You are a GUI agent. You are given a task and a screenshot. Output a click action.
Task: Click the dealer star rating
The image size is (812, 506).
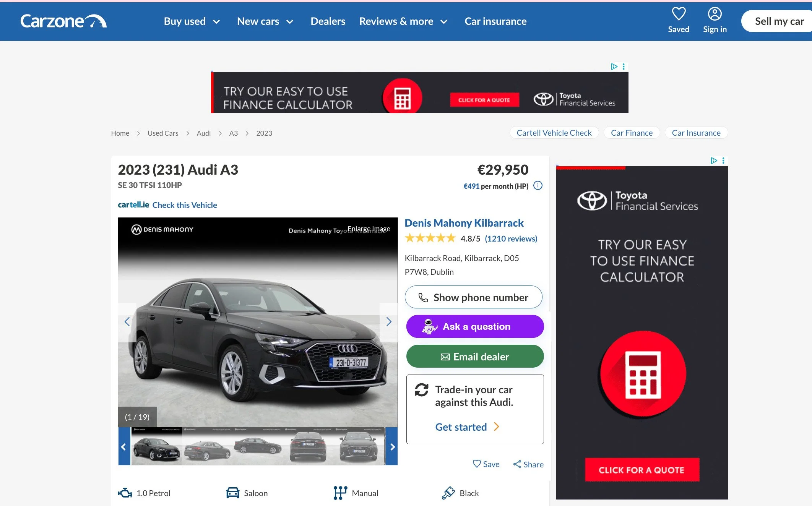point(430,238)
